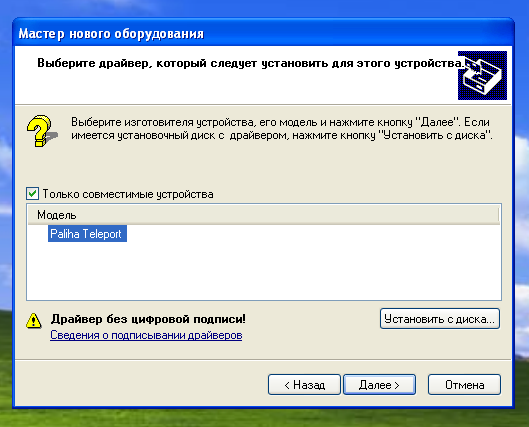
Task: Click the divider at the Модель column's end
Action: [x=498, y=215]
